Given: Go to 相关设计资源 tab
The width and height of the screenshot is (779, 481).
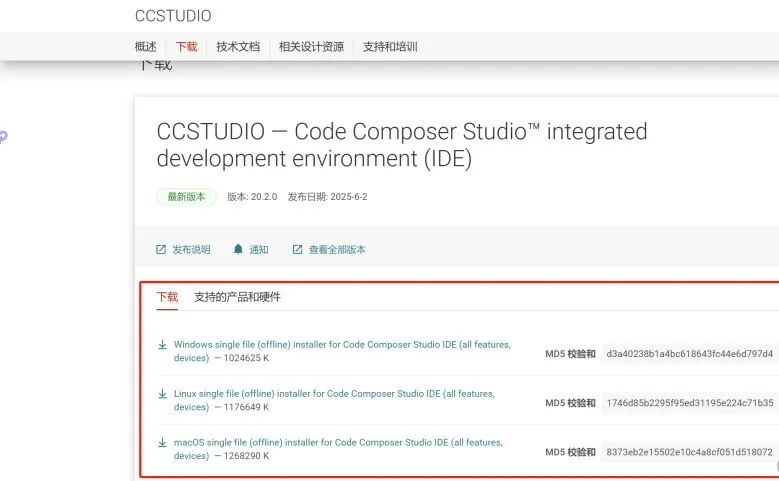Looking at the screenshot, I should tap(311, 47).
